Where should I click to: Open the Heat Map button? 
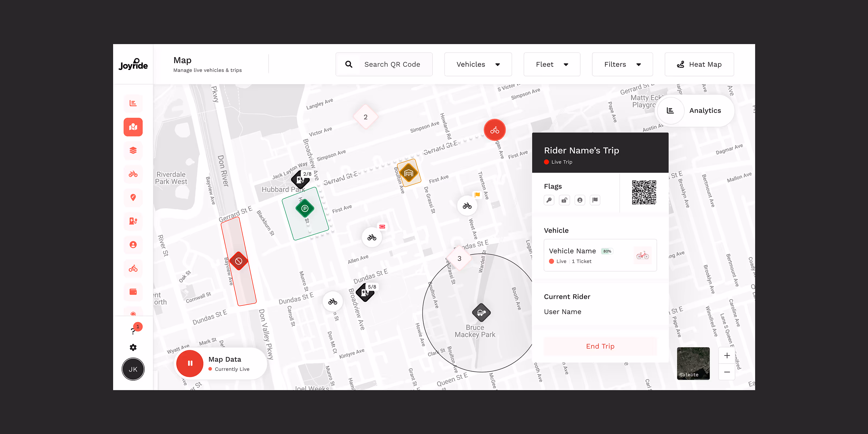pyautogui.click(x=699, y=64)
